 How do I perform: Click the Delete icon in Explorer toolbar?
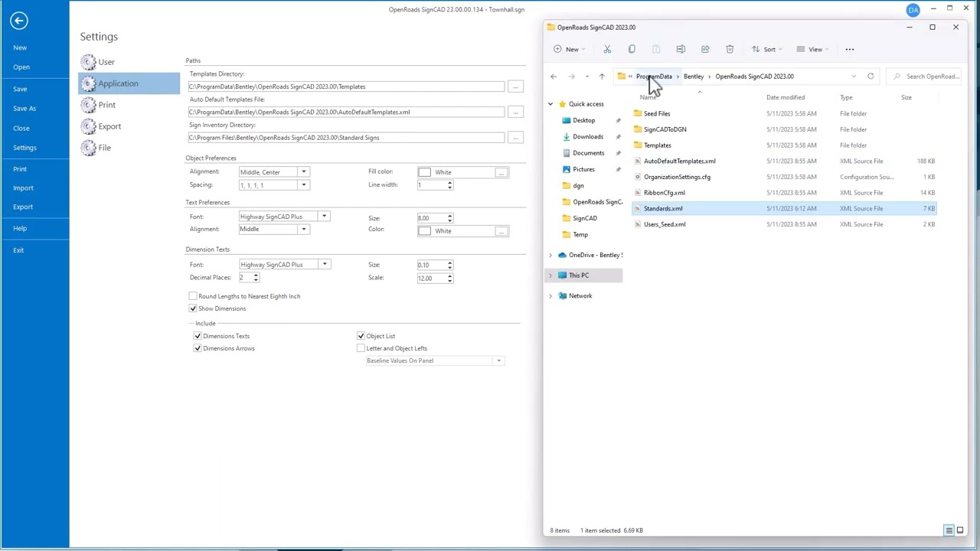coord(730,49)
